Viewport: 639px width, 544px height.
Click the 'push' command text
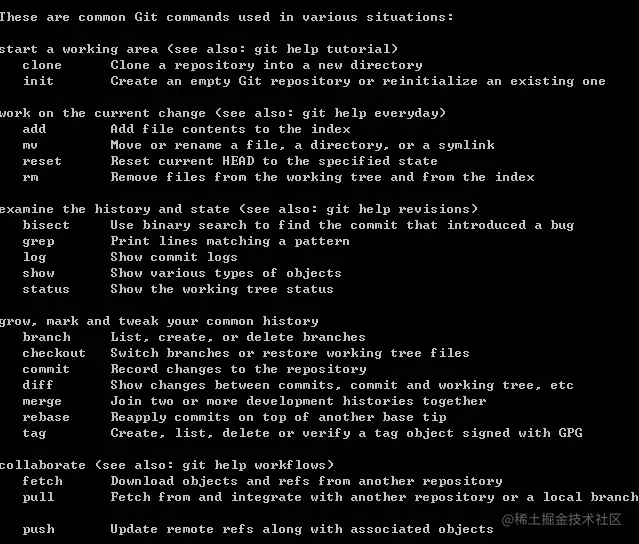coord(38,529)
